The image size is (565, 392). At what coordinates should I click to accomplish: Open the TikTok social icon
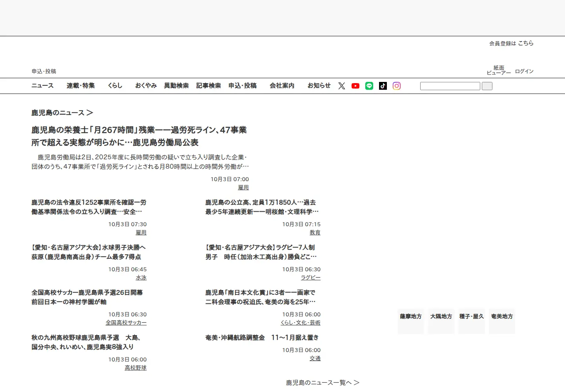click(x=383, y=86)
